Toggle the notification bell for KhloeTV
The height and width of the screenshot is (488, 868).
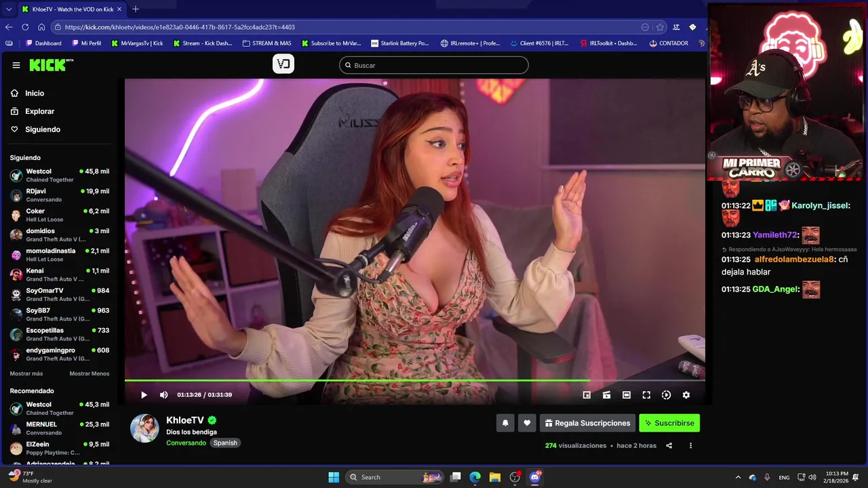pyautogui.click(x=505, y=423)
